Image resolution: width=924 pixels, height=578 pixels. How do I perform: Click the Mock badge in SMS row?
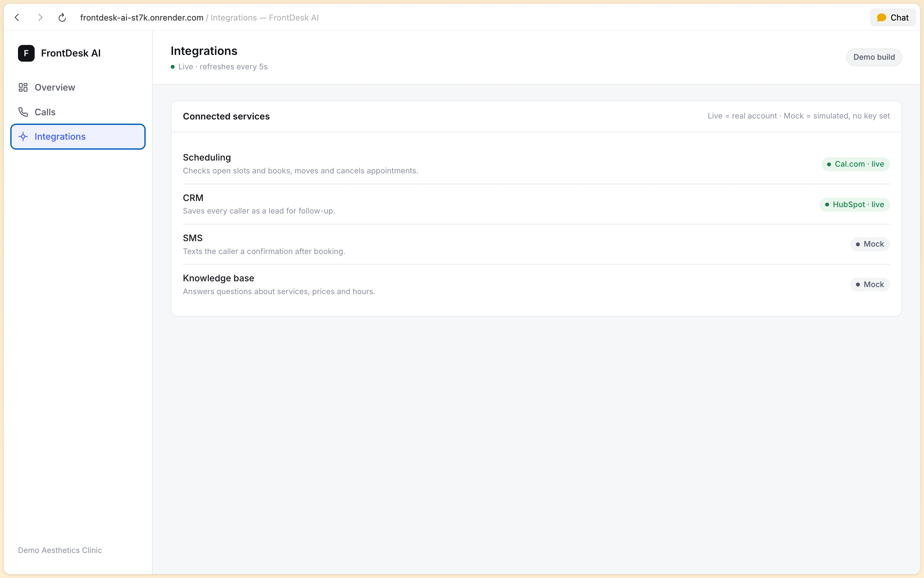point(870,244)
